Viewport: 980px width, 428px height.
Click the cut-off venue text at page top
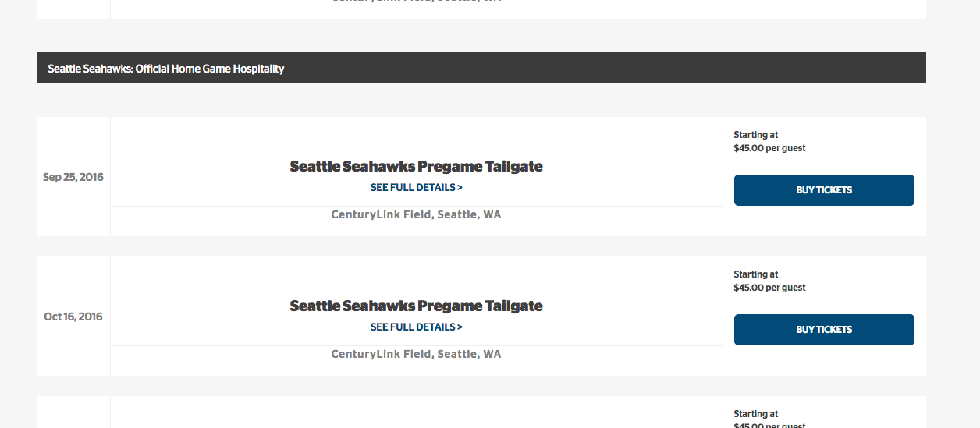417,2
